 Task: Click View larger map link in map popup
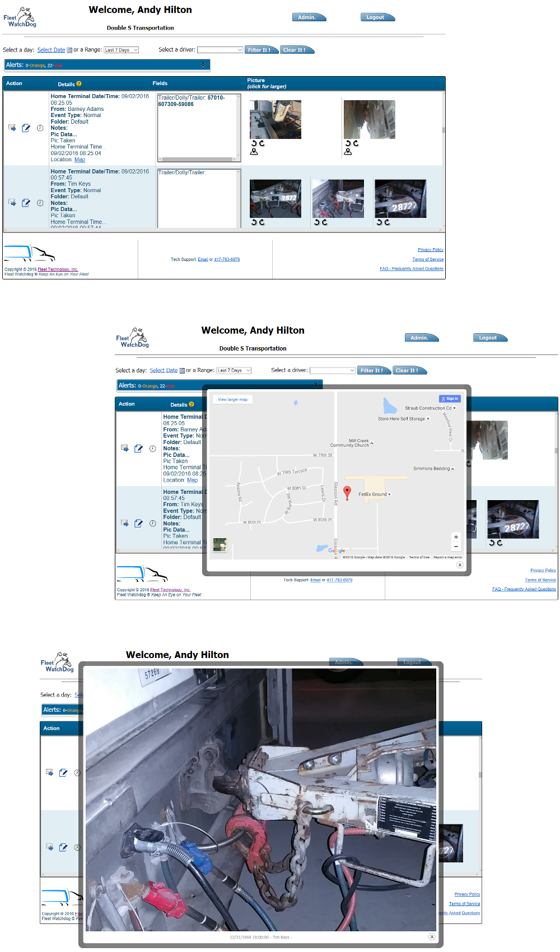point(232,399)
